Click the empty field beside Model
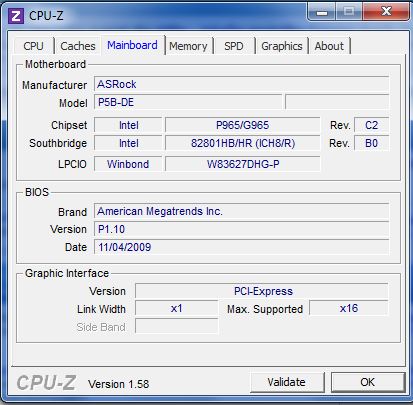Image resolution: width=413 pixels, height=405 pixels. [337, 102]
